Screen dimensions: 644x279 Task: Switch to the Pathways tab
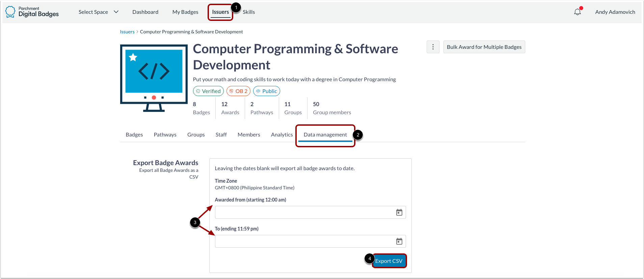[165, 134]
